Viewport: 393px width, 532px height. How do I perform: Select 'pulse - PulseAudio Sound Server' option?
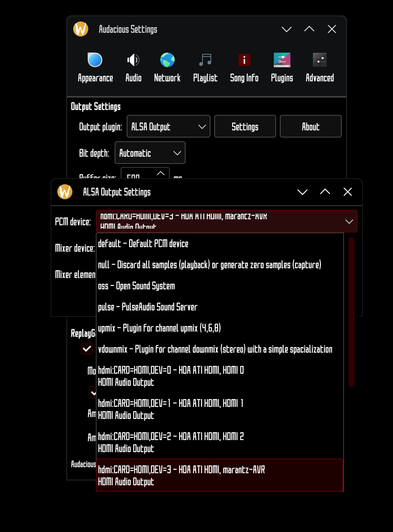pos(220,307)
